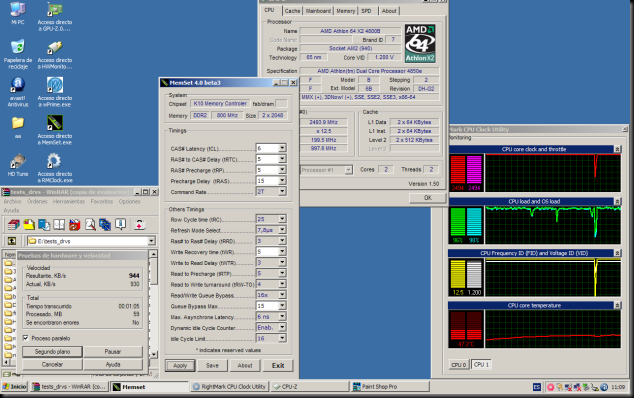This screenshot has width=634, height=398.
Task: Click WinRAR's Delete toolbar icon
Action: pos(75,224)
